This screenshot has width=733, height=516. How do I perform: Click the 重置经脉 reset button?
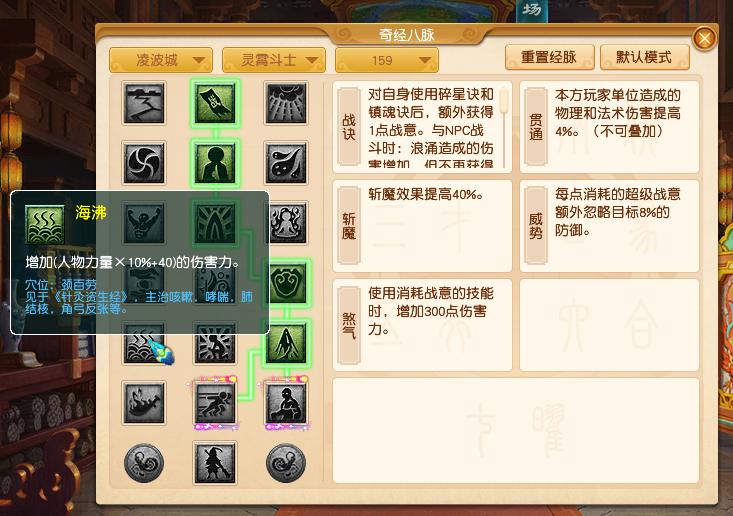tap(549, 57)
